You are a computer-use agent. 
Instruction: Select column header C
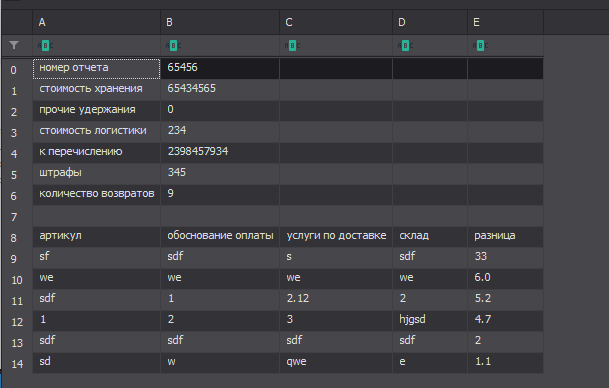(x=336, y=22)
